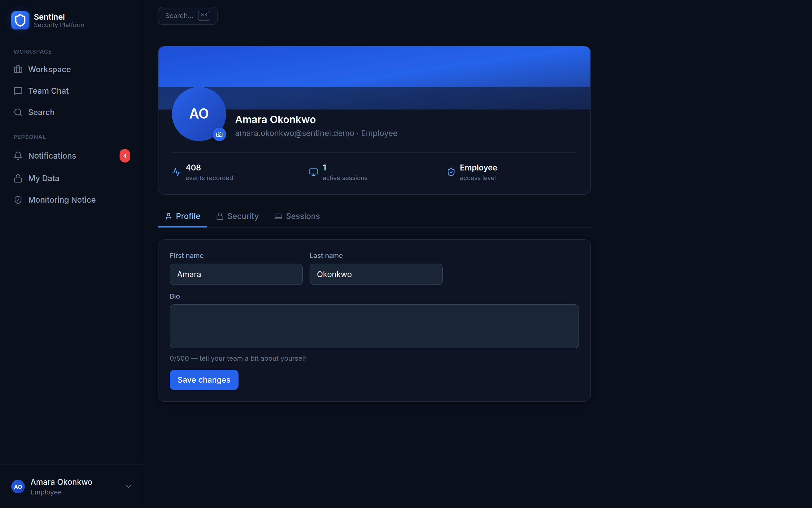Click the Team Chat bubble icon

point(18,91)
